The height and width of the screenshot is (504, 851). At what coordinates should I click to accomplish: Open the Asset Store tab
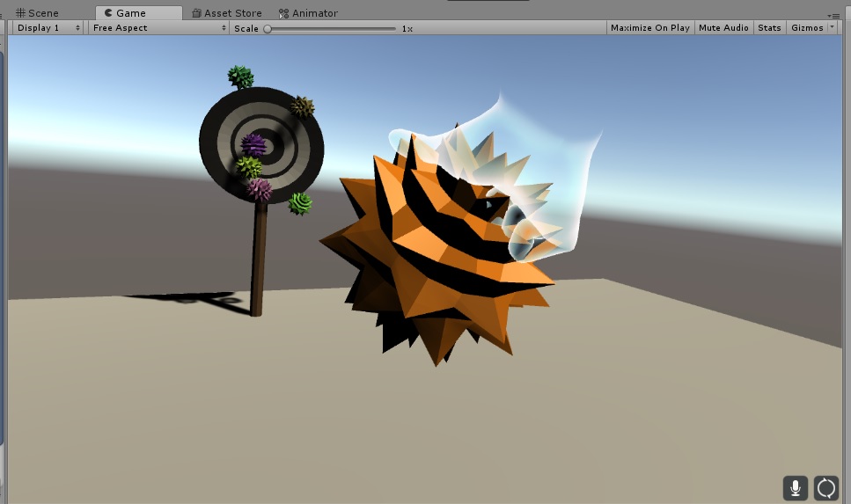[x=226, y=13]
